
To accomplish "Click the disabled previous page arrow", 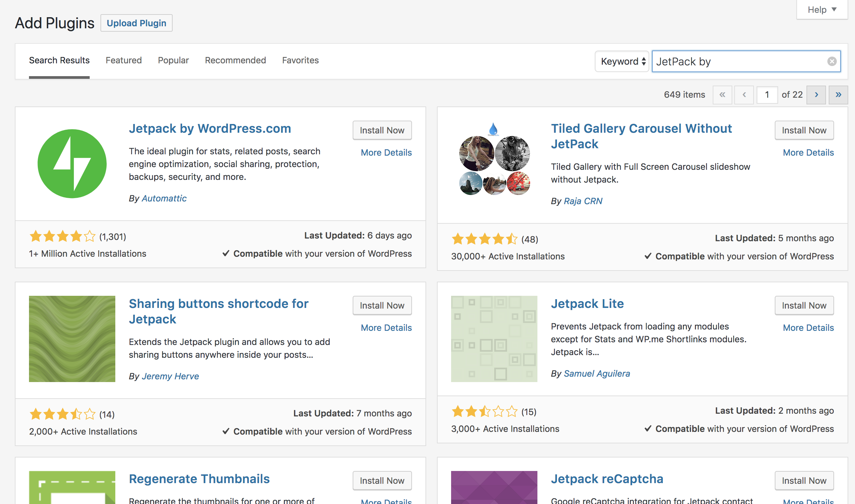I will [x=744, y=95].
